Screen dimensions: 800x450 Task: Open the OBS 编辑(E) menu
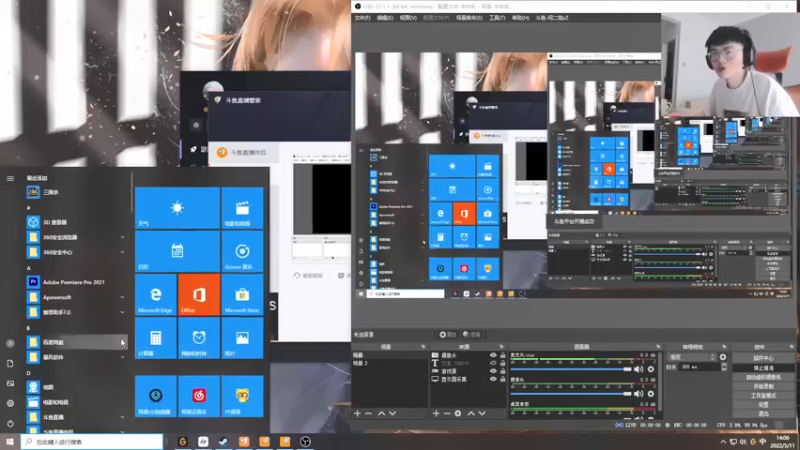[x=385, y=18]
